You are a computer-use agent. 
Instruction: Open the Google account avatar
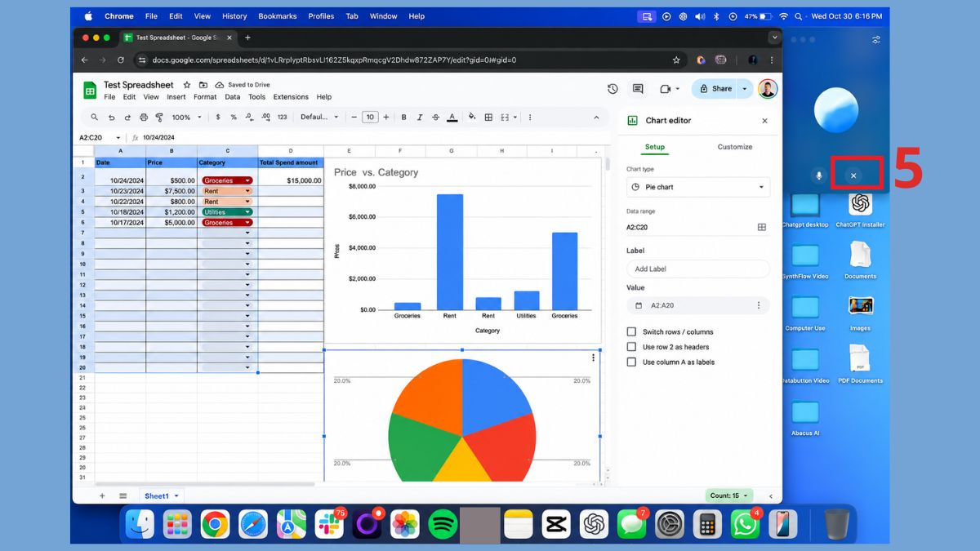point(768,89)
